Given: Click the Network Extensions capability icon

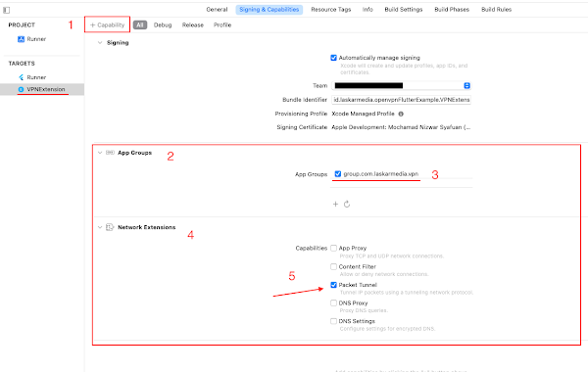Looking at the screenshot, I should click(110, 227).
